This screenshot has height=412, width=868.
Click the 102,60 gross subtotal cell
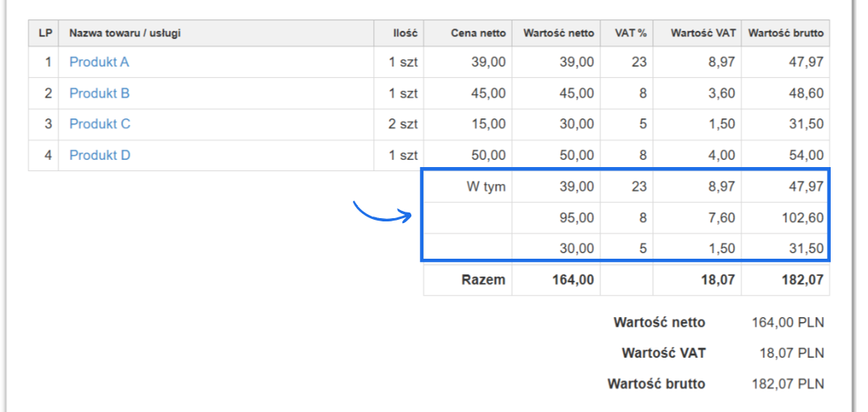tap(800, 217)
